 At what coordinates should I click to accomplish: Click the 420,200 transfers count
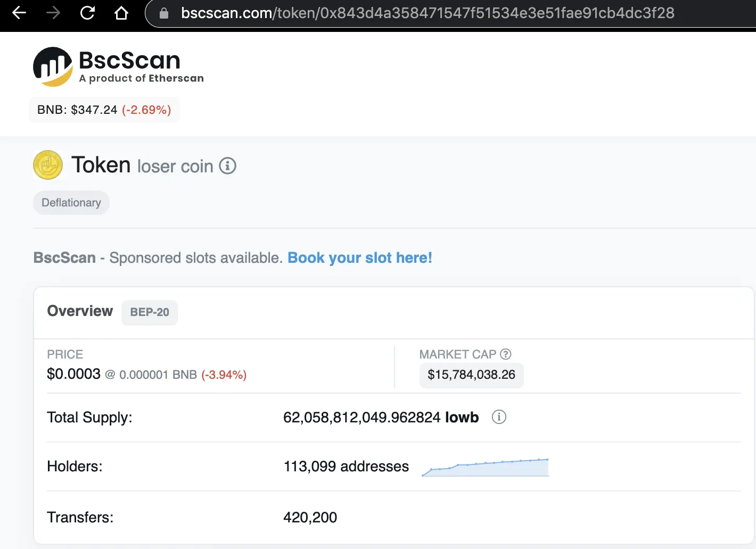pos(310,518)
